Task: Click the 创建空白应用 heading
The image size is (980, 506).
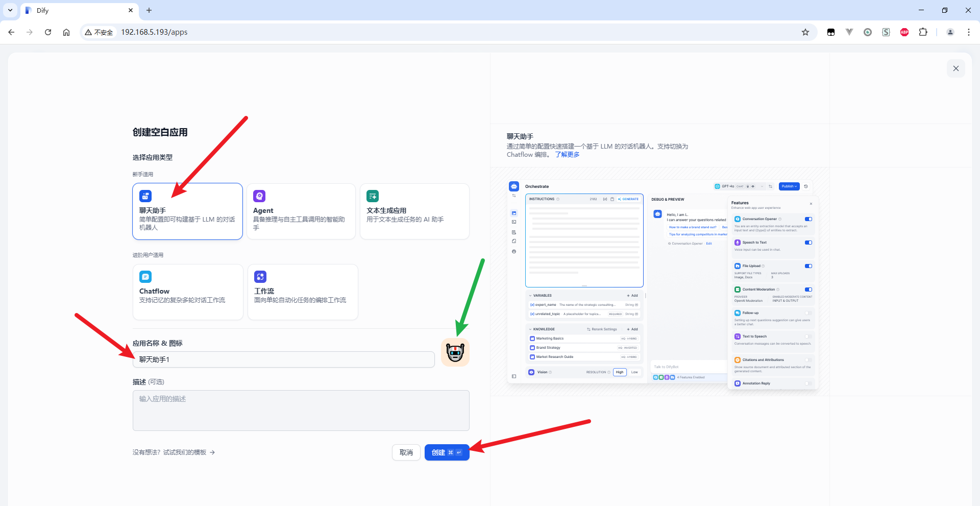Action: tap(160, 132)
